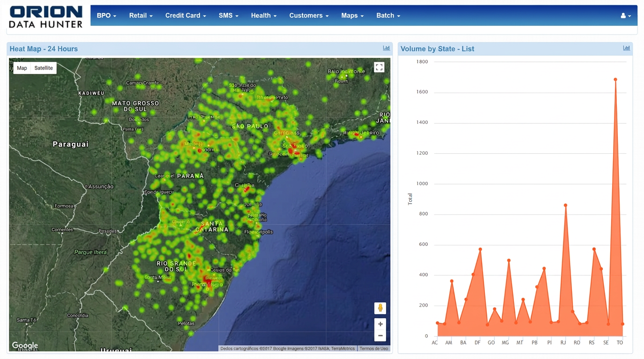The image size is (644, 359).
Task: Open the SMS dropdown menu
Action: pos(228,15)
